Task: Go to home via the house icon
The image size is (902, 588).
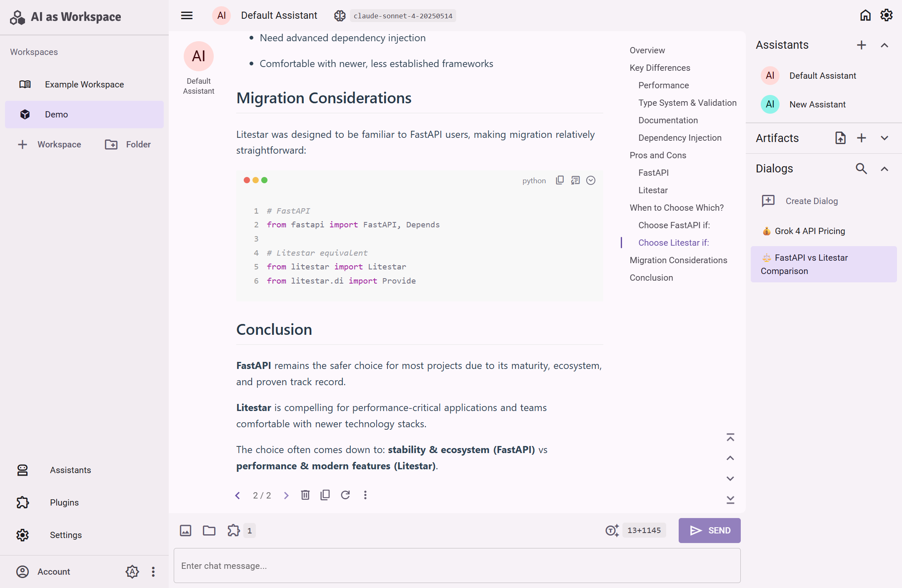Action: click(865, 15)
